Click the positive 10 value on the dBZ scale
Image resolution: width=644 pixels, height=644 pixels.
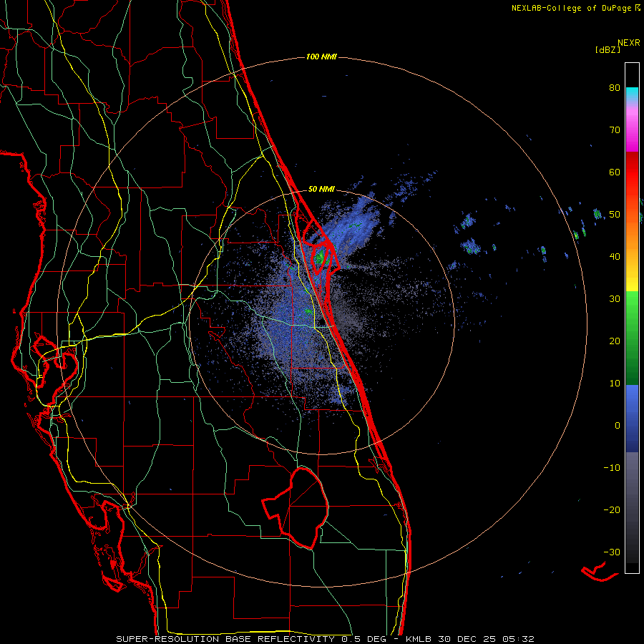tap(615, 384)
